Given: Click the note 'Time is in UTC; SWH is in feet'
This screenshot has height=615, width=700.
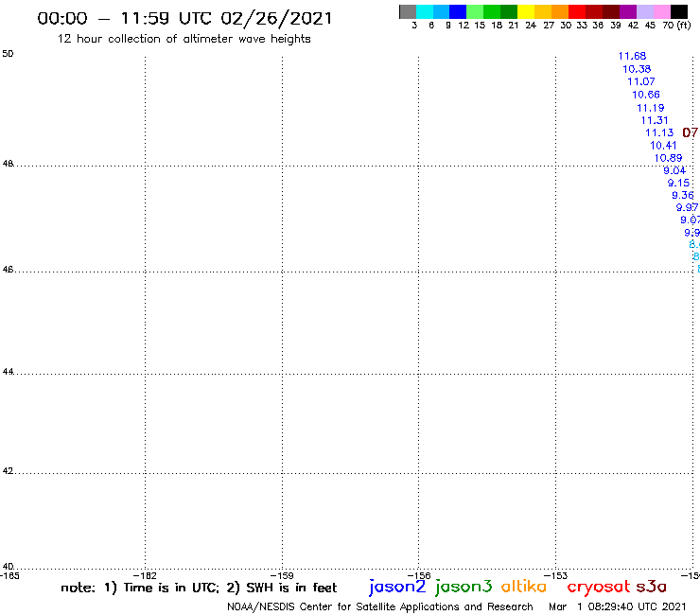Looking at the screenshot, I should 199,588.
